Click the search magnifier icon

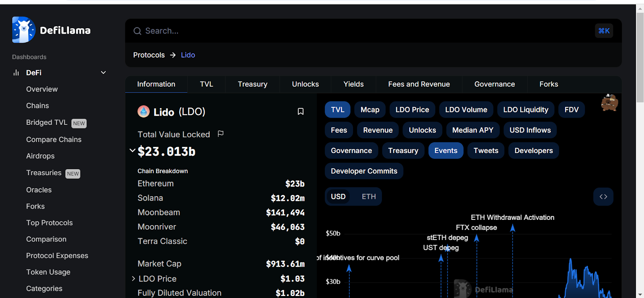[137, 31]
